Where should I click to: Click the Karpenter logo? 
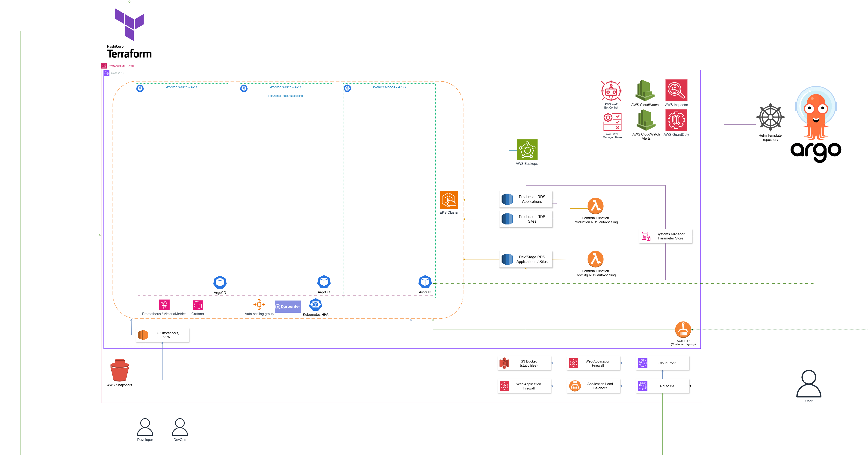click(x=288, y=307)
